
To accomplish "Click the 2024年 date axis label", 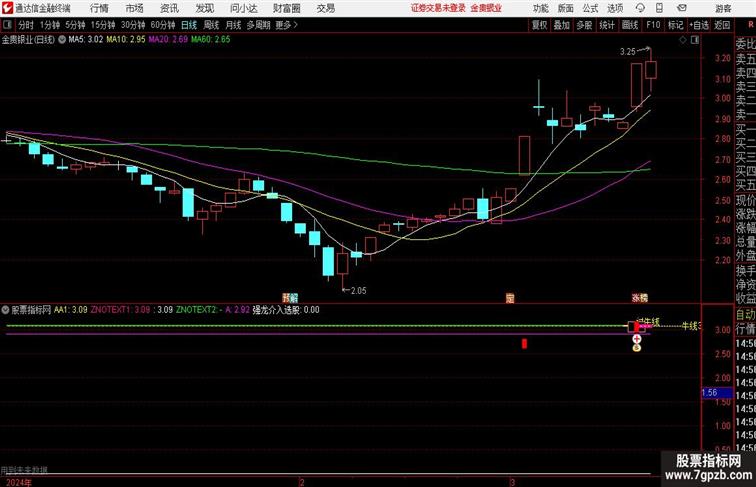I will tap(19, 483).
